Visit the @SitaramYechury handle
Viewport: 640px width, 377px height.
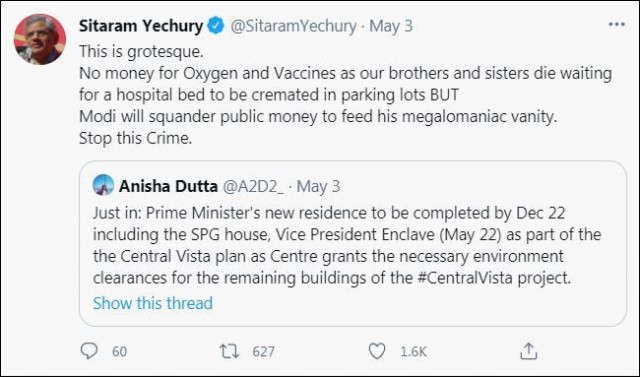[293, 26]
